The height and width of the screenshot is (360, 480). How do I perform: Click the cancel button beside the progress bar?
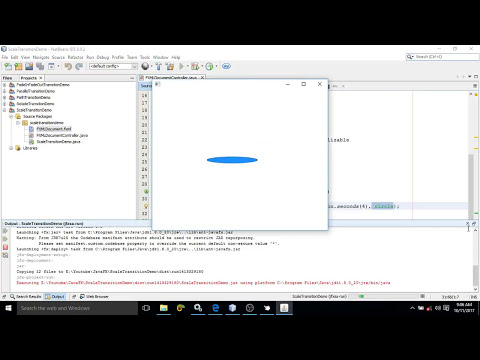click(x=422, y=296)
